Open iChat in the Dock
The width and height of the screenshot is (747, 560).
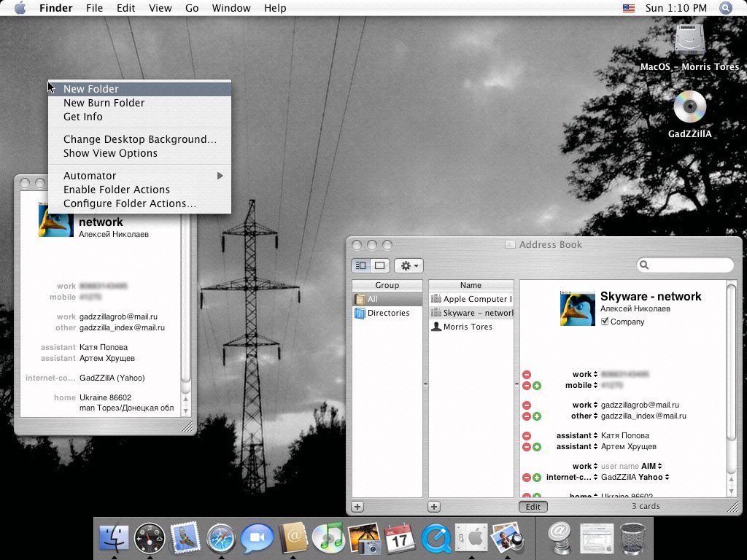click(x=257, y=539)
